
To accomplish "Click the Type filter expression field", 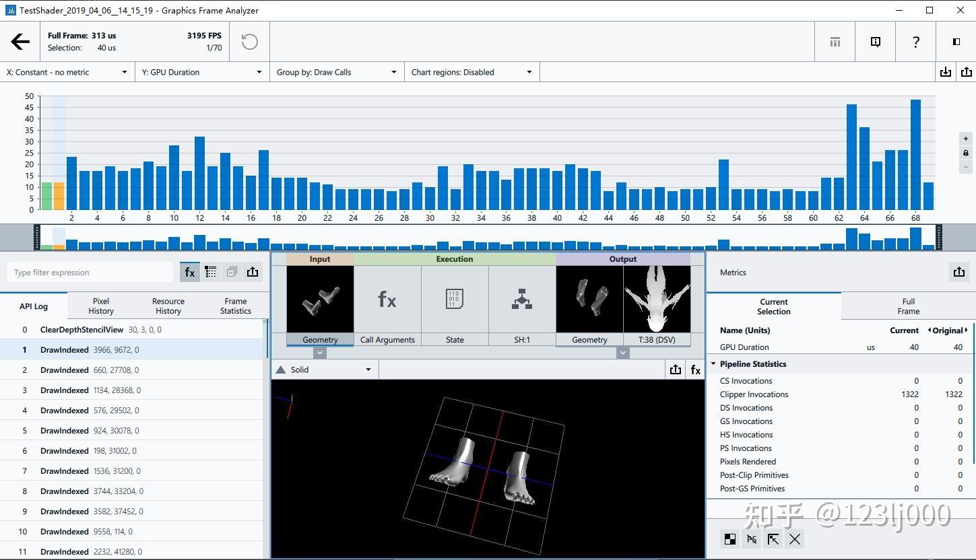I will click(91, 273).
